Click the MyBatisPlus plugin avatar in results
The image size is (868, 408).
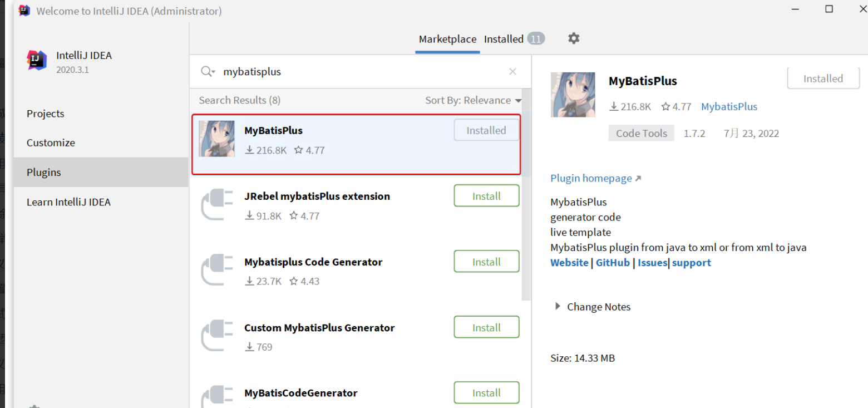coord(216,139)
